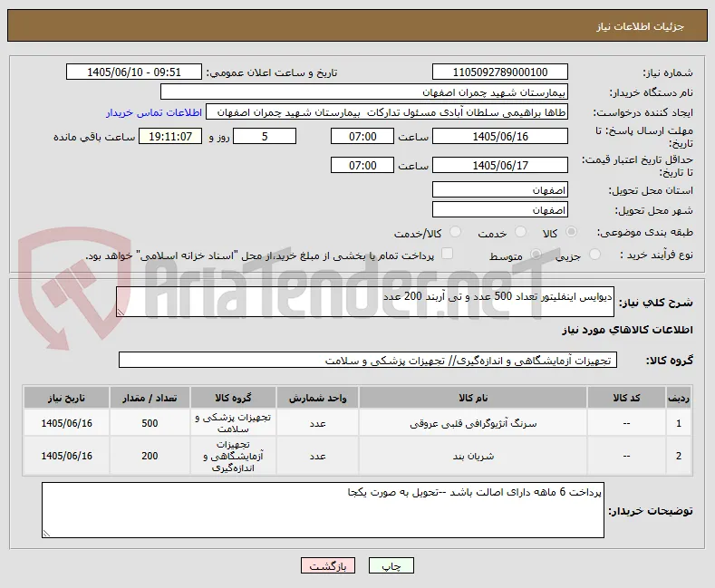Toggle the Islamic treasury payment checkbox
The width and height of the screenshot is (715, 588).
pos(448,254)
